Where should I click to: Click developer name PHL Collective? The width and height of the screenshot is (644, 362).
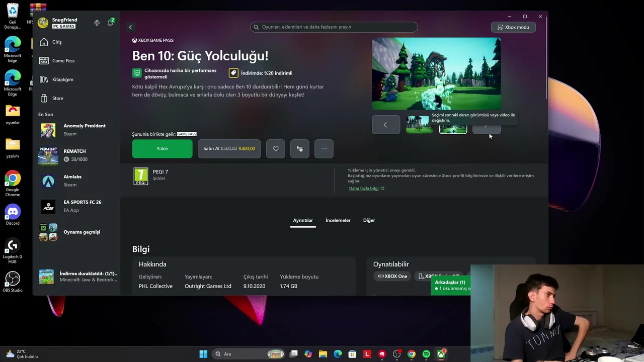click(155, 286)
